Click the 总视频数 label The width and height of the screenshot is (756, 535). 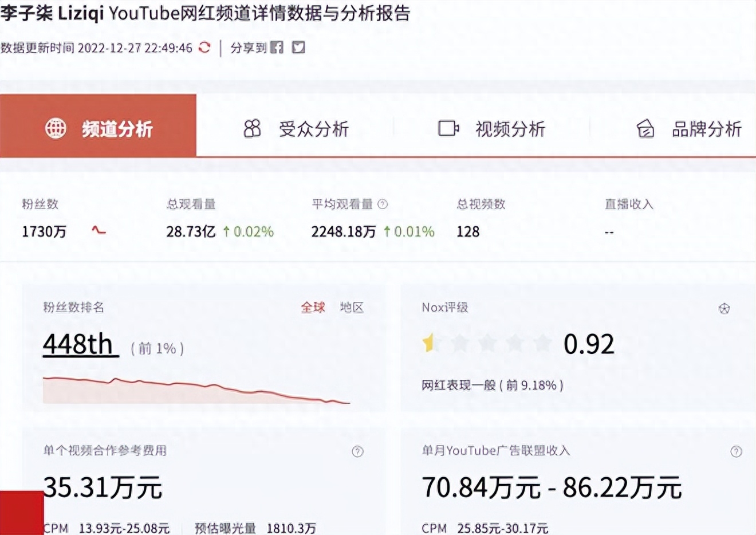(x=481, y=204)
